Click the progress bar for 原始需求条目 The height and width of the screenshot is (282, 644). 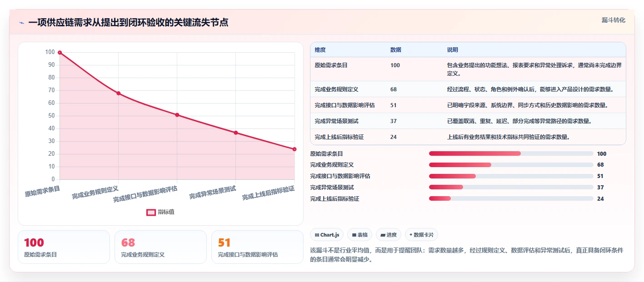click(511, 154)
